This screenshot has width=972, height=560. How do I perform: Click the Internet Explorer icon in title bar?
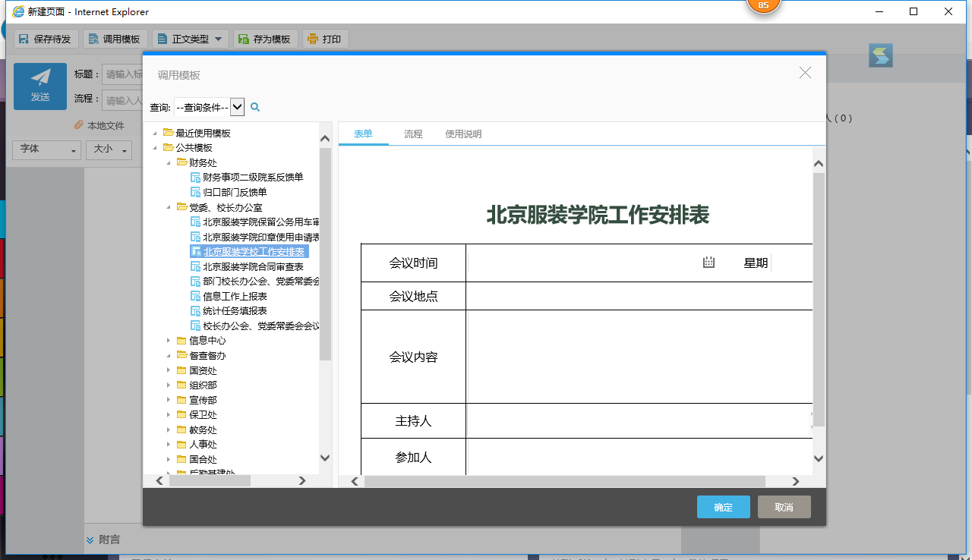[x=18, y=11]
